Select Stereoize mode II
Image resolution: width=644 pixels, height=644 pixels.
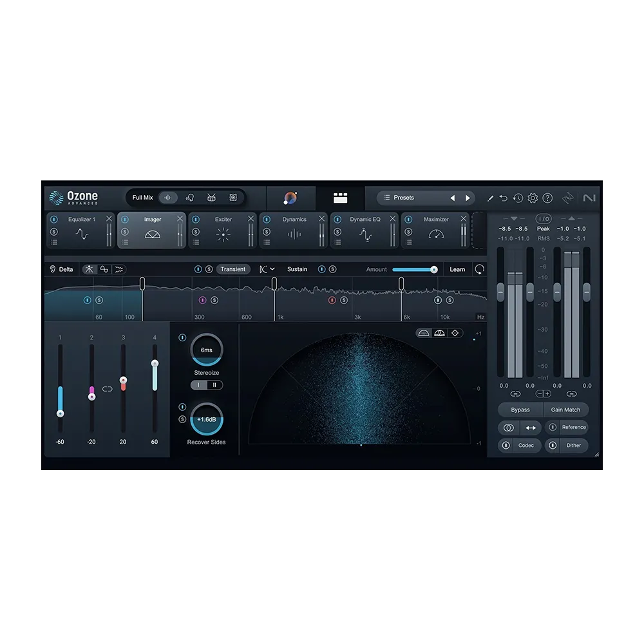(214, 385)
